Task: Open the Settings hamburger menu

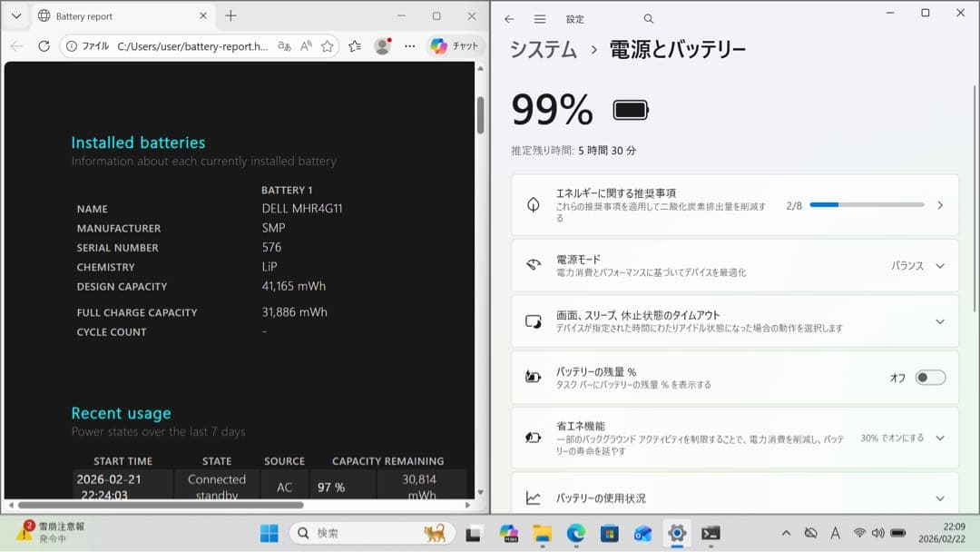Action: click(x=539, y=18)
